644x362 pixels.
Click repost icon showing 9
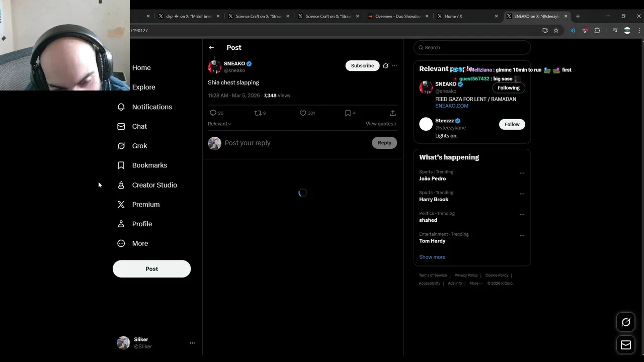click(258, 113)
